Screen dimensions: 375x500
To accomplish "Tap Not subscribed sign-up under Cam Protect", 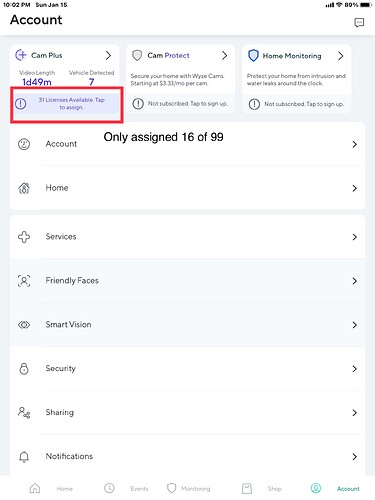I will point(180,104).
